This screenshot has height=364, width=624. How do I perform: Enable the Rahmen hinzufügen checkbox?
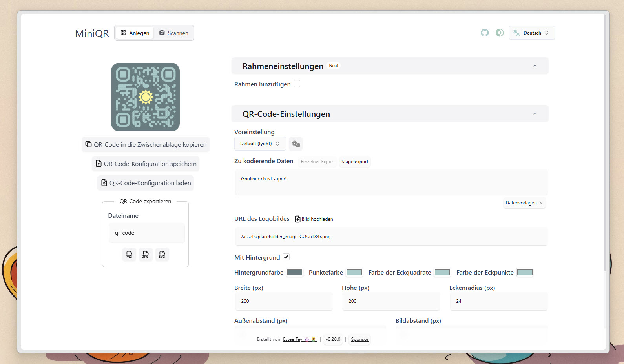pyautogui.click(x=297, y=84)
